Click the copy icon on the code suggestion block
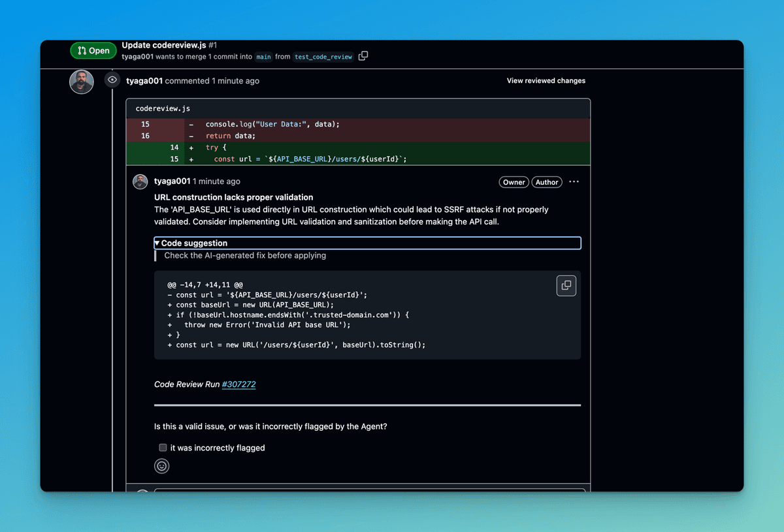This screenshot has width=784, height=532. 566,285
